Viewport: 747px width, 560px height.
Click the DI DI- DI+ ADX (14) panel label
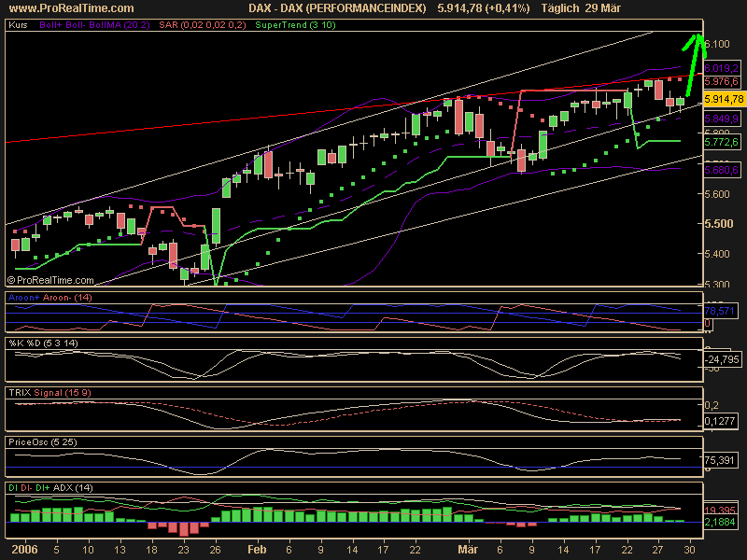pyautogui.click(x=50, y=488)
